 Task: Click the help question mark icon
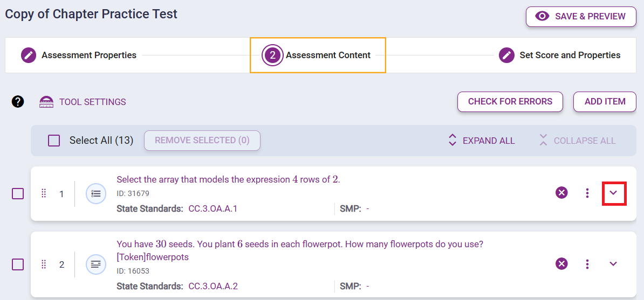point(18,101)
